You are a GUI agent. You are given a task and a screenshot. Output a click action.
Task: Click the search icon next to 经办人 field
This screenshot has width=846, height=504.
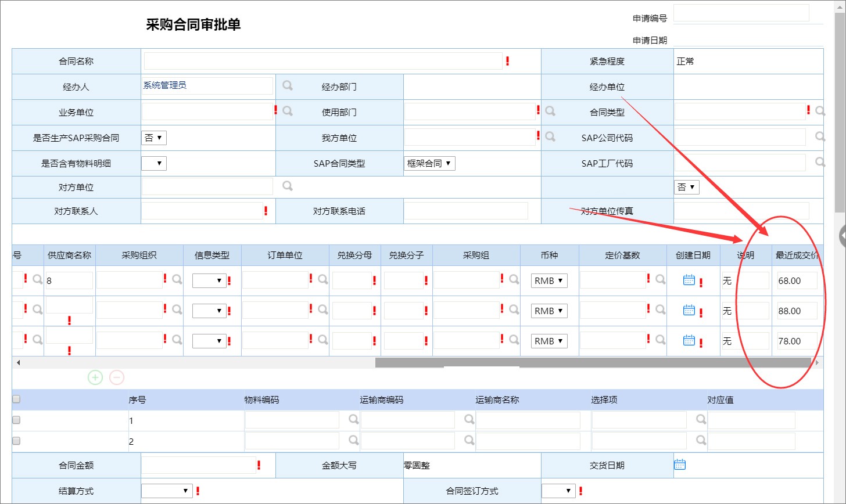(288, 86)
